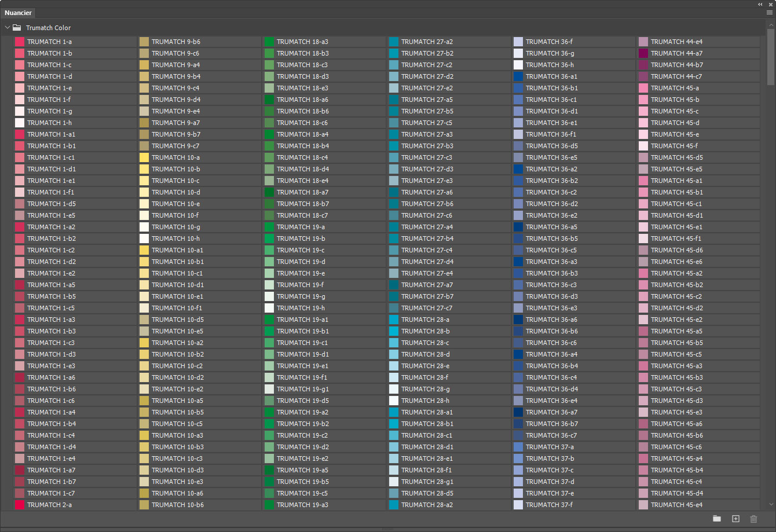
Task: Select the TRUMATCH 2-a swatch
Action: pyautogui.click(x=19, y=505)
